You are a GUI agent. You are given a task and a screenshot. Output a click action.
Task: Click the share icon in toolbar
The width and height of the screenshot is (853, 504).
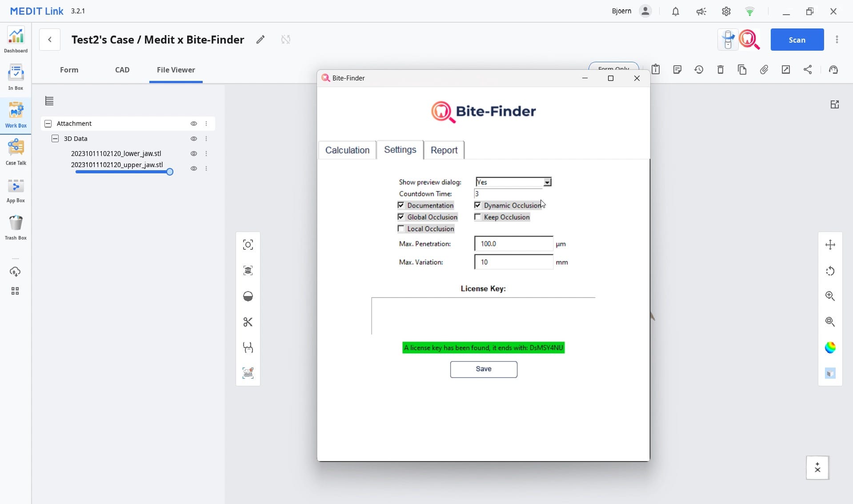pyautogui.click(x=808, y=69)
